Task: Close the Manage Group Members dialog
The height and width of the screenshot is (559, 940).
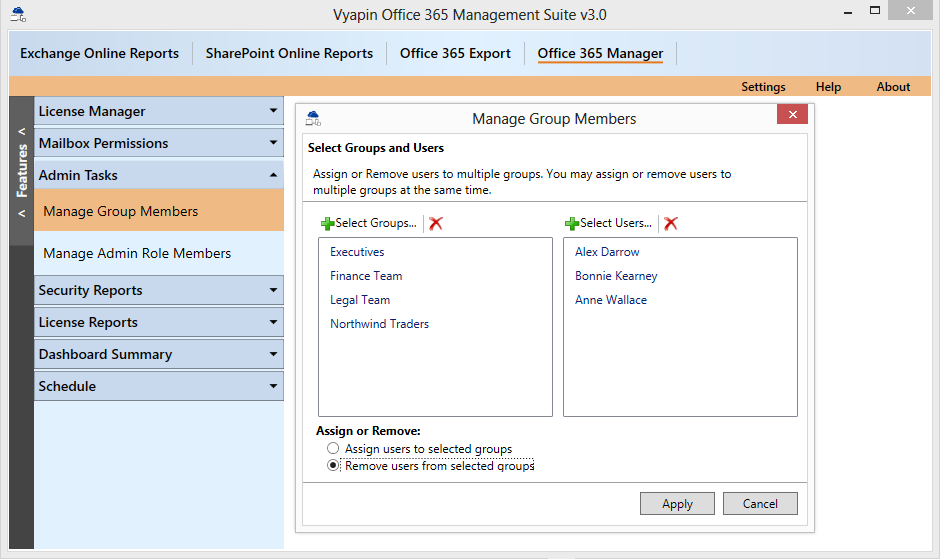Action: 793,114
